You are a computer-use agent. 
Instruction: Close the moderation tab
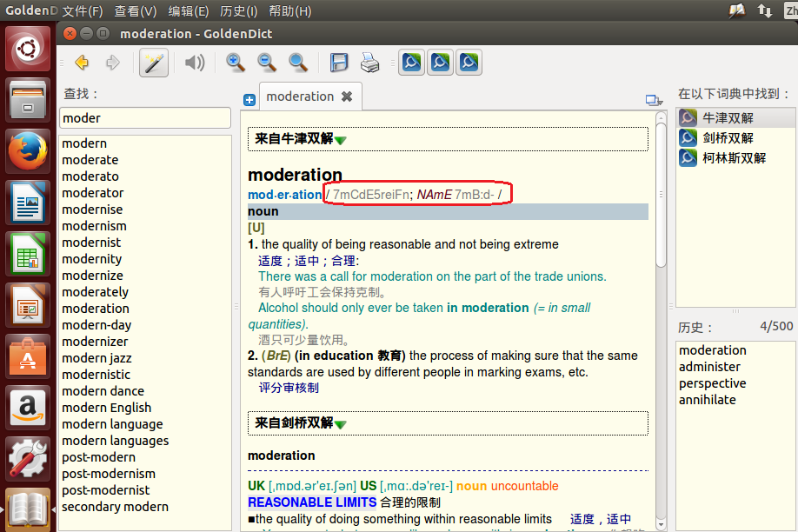coord(347,96)
